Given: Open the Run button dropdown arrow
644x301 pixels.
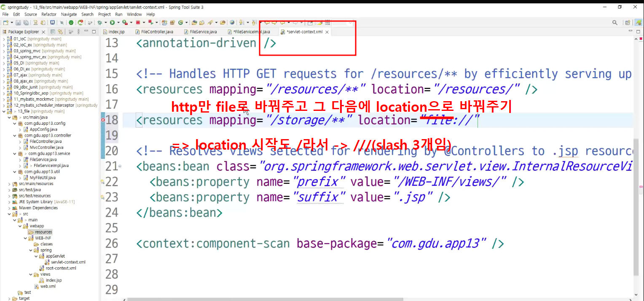Looking at the screenshot, I should pos(118,22).
